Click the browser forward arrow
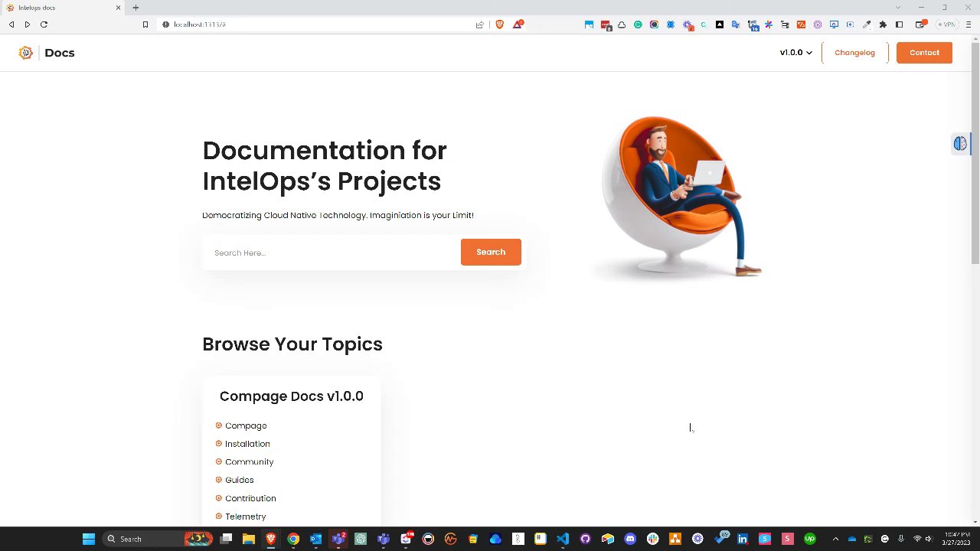The image size is (980, 551). click(28, 24)
